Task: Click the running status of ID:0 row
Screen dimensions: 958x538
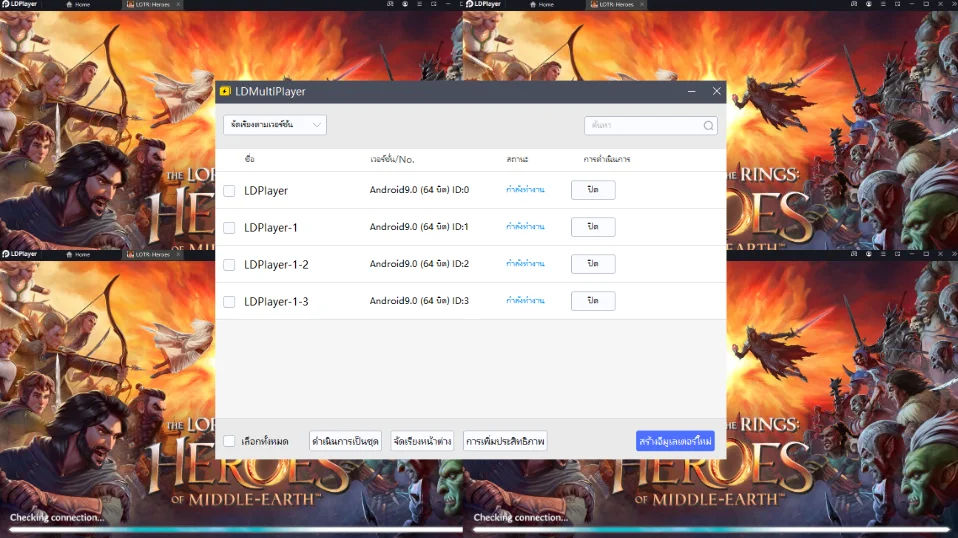Action: click(x=525, y=189)
